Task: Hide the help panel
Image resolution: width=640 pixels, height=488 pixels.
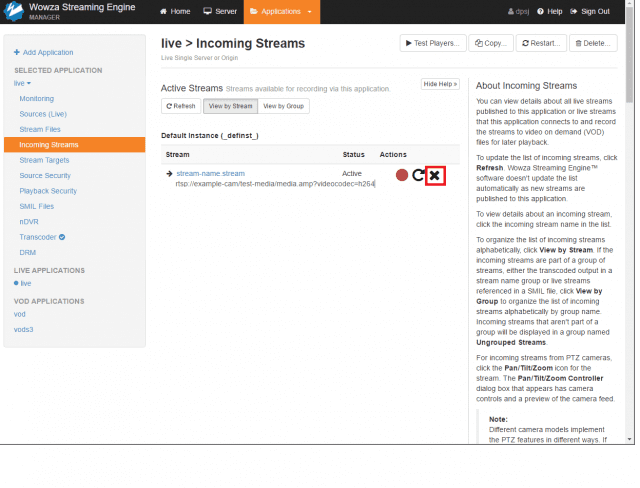Action: tap(440, 84)
